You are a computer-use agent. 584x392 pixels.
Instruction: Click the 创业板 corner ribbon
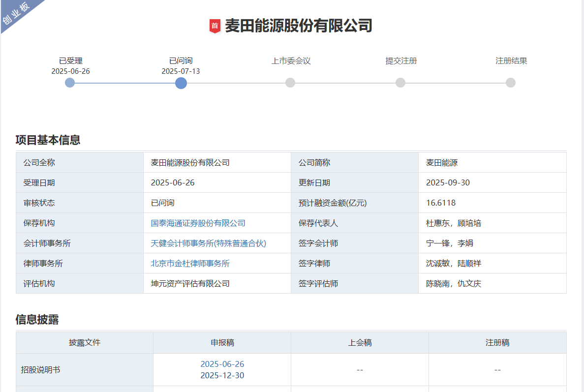tap(16, 13)
